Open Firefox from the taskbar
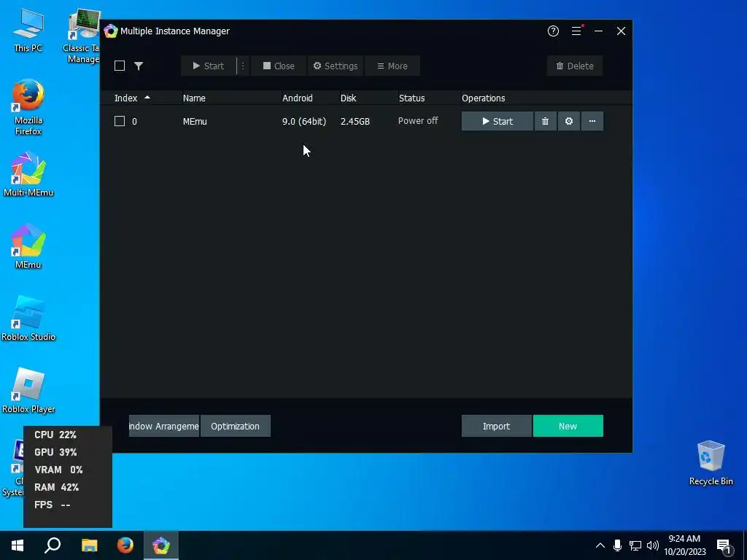 point(125,545)
